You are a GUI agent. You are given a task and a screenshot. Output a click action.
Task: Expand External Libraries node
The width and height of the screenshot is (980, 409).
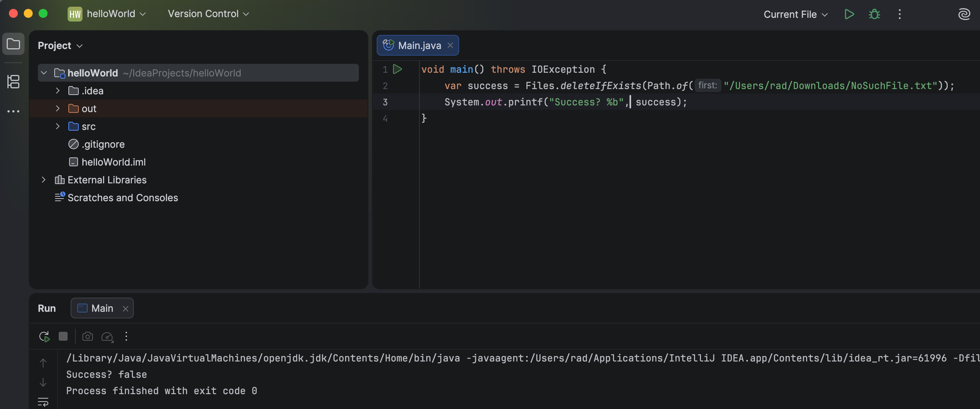[44, 180]
